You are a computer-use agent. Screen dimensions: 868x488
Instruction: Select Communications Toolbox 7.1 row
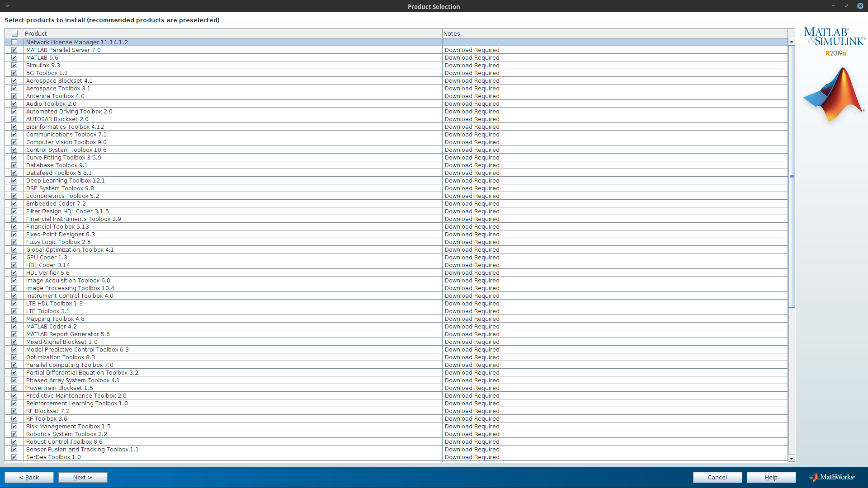click(396, 135)
